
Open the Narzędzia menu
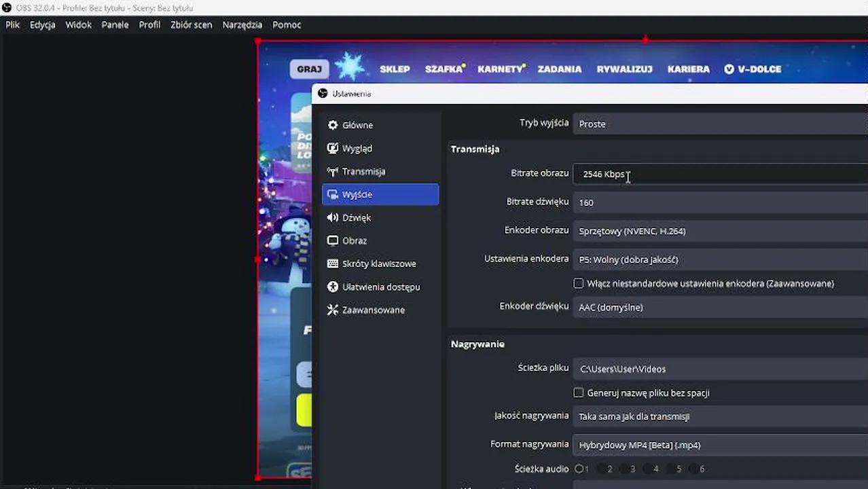pyautogui.click(x=242, y=24)
